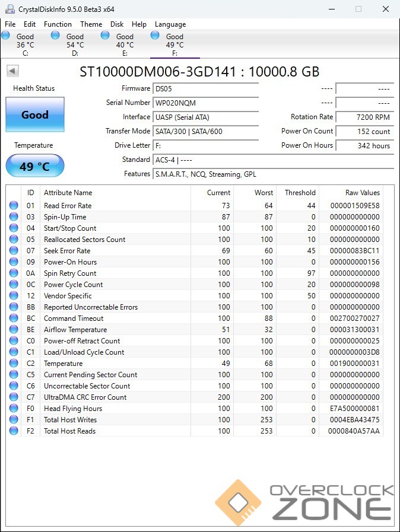Screen dimensions: 400x532
Task: Select drive D: status orb at 54 °C
Action: (55, 36)
